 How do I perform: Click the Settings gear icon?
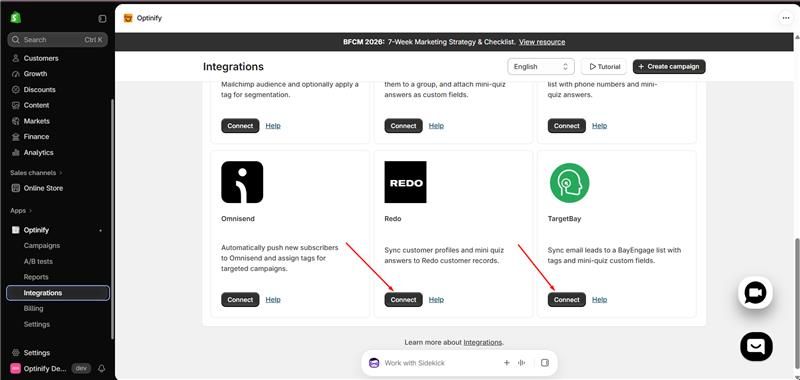click(16, 353)
